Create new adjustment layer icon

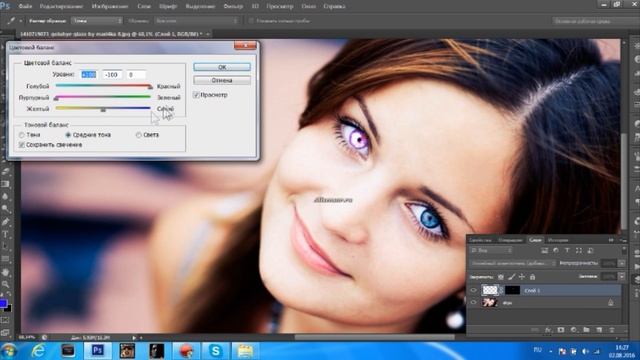[573, 330]
